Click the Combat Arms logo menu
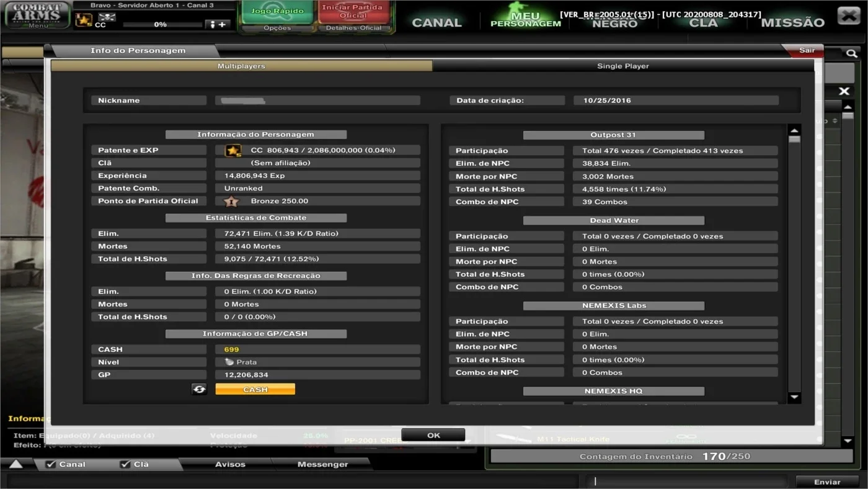Screen dimensions: 868x489 tap(37, 16)
